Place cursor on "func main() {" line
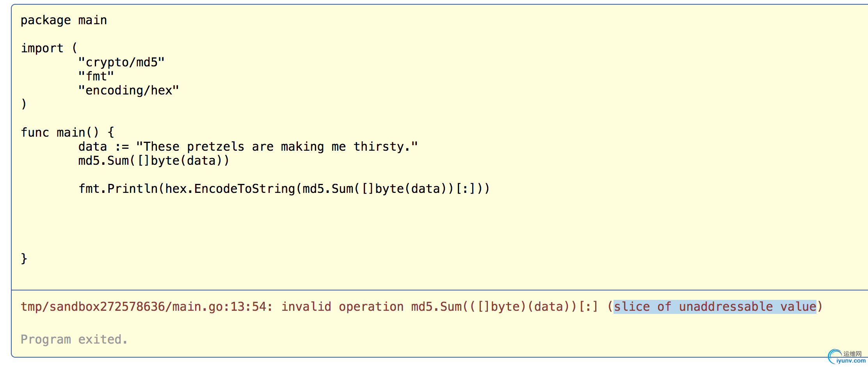 (67, 133)
